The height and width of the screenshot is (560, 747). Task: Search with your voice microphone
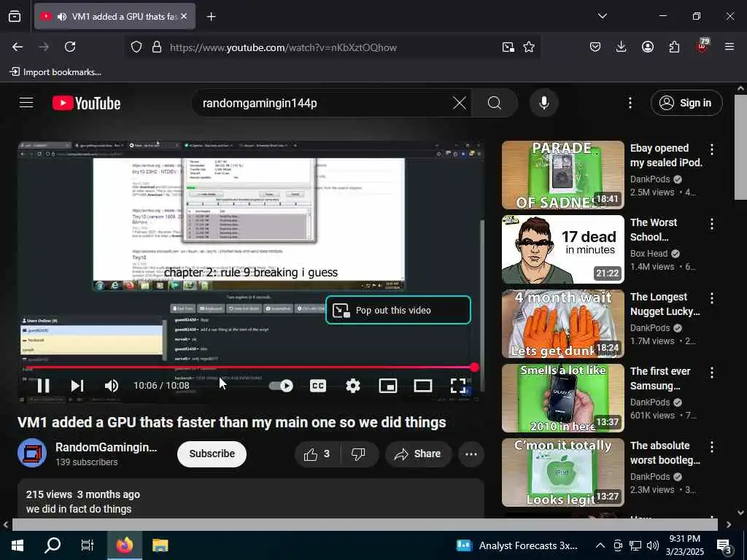coord(544,103)
